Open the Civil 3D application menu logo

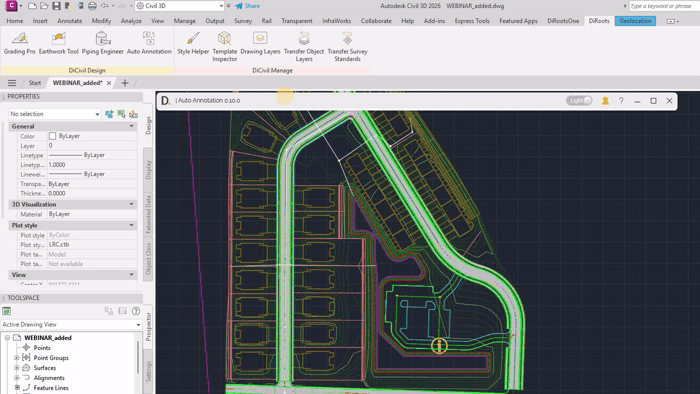(x=11, y=6)
